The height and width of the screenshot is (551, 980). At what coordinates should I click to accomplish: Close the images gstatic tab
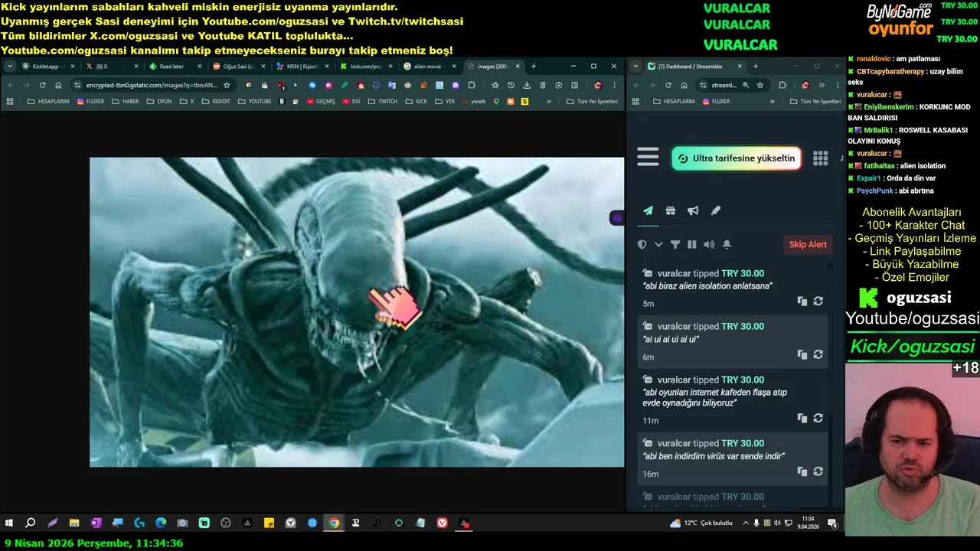[x=518, y=67]
